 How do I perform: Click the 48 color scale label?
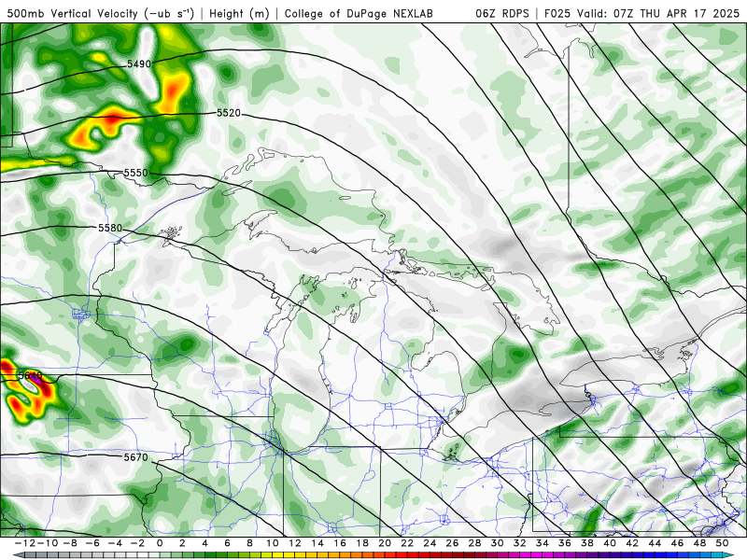click(x=699, y=543)
